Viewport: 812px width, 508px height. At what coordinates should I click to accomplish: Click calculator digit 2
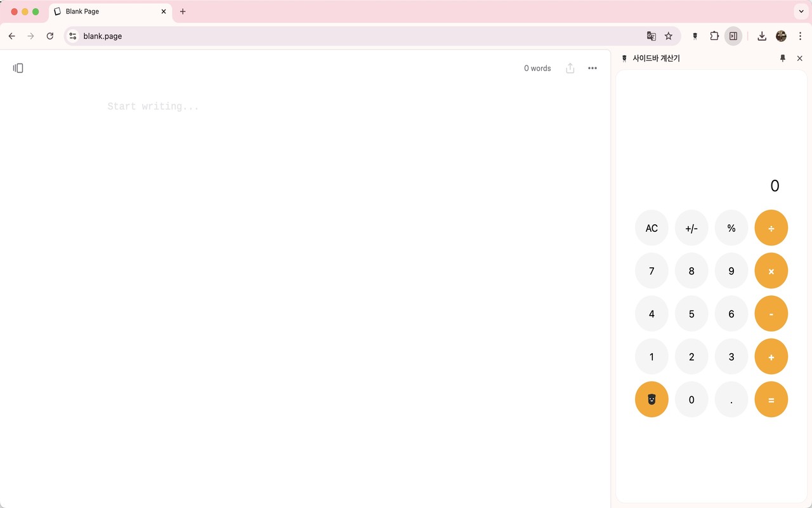(691, 356)
